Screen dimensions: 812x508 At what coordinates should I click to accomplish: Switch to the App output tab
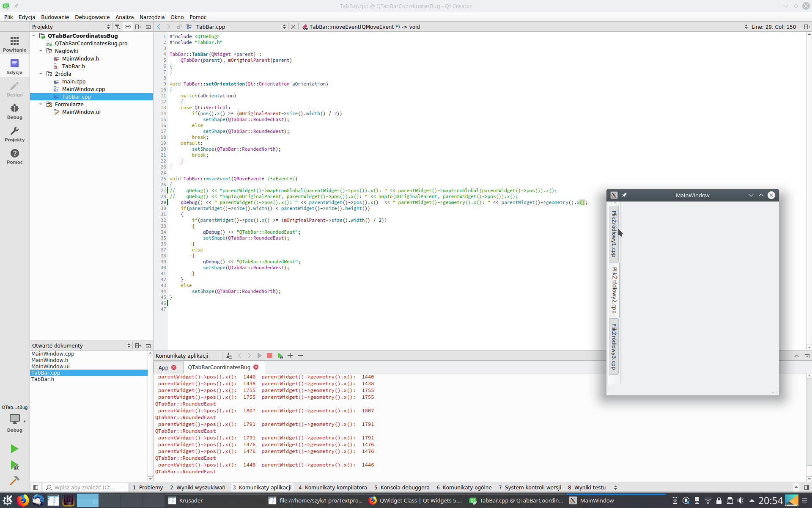163,367
